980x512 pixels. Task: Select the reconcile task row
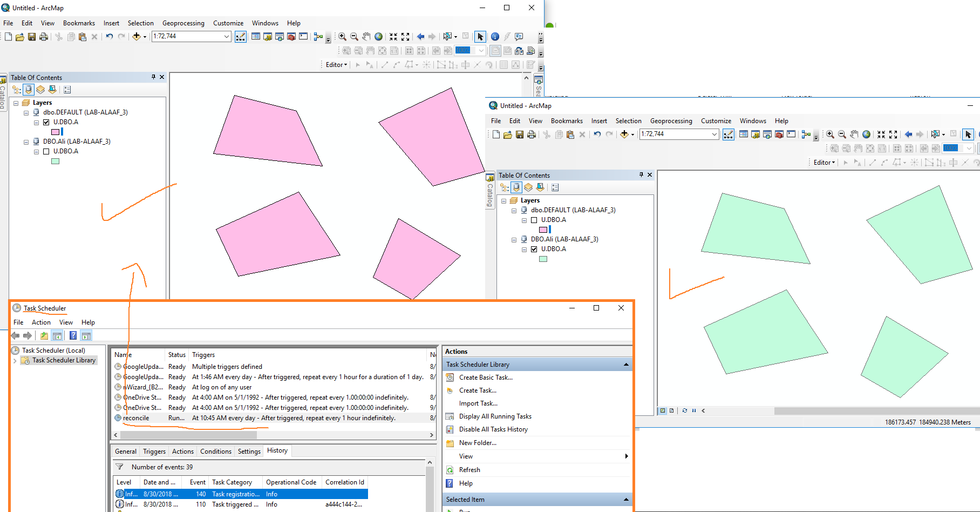point(274,418)
